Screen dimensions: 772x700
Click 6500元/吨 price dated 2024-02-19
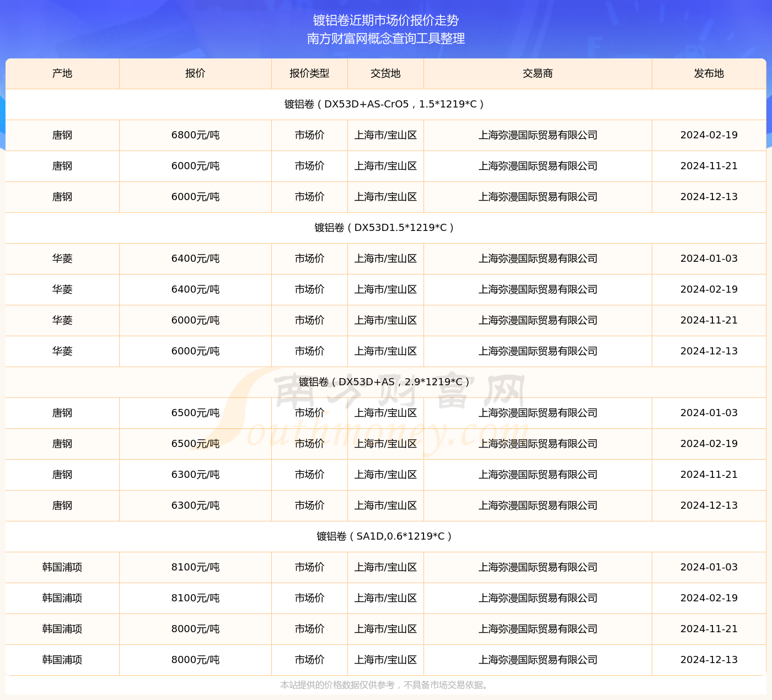[x=195, y=444]
